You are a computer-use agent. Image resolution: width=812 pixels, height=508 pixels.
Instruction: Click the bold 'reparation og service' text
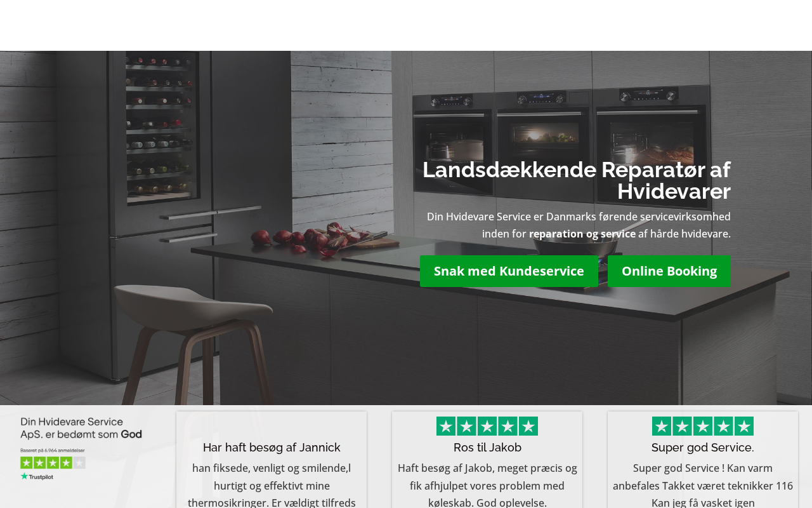coord(582,234)
